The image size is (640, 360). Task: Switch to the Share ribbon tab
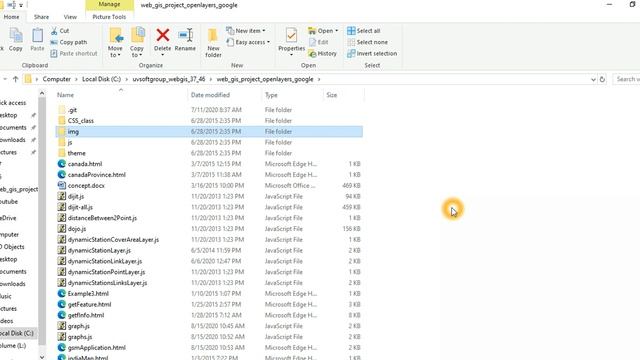click(41, 17)
